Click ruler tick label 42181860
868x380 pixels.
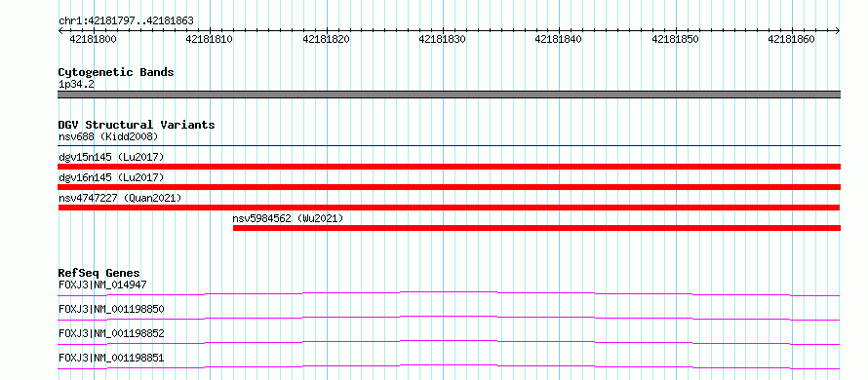(x=791, y=40)
